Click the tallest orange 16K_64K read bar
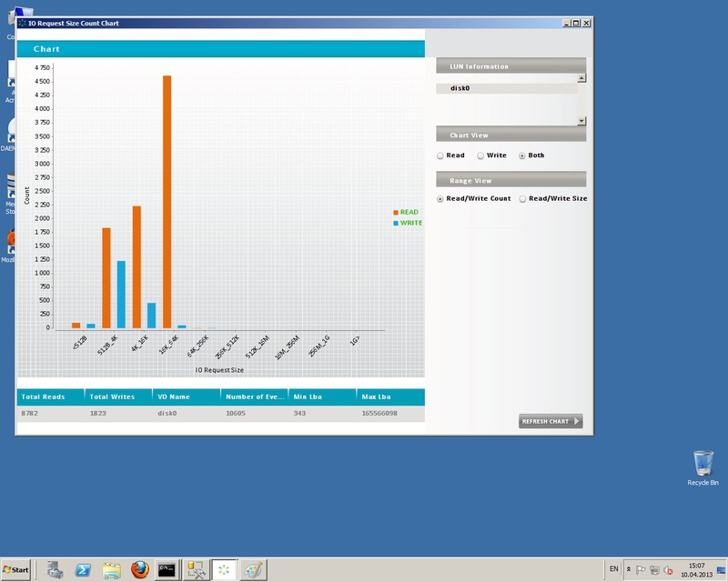Viewport: 728px width, 582px height. pyautogui.click(x=167, y=202)
